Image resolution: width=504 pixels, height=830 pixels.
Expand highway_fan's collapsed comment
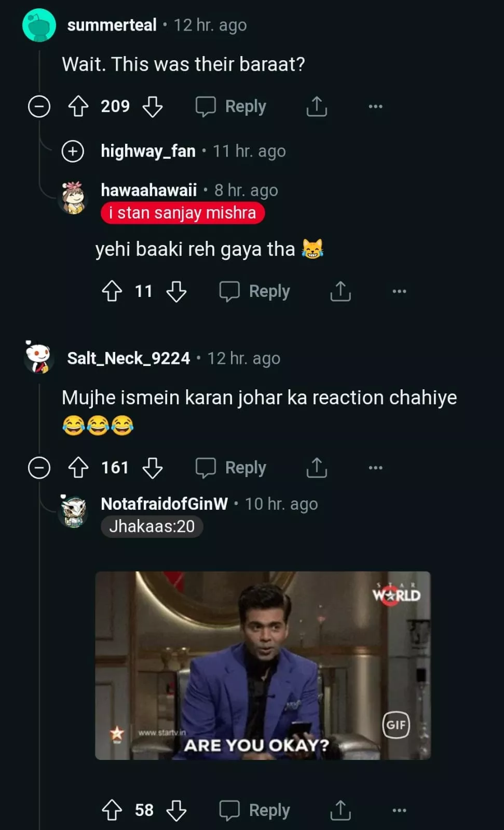pyautogui.click(x=73, y=152)
